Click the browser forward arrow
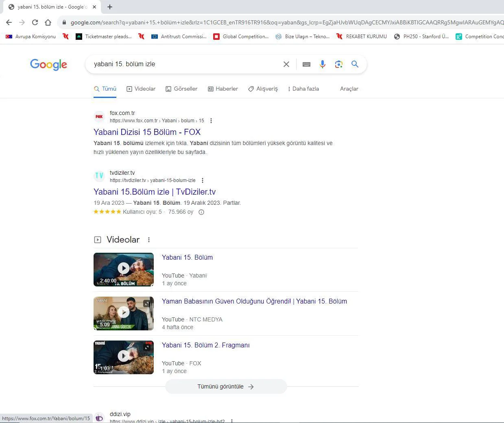504x423 pixels. 22,22
